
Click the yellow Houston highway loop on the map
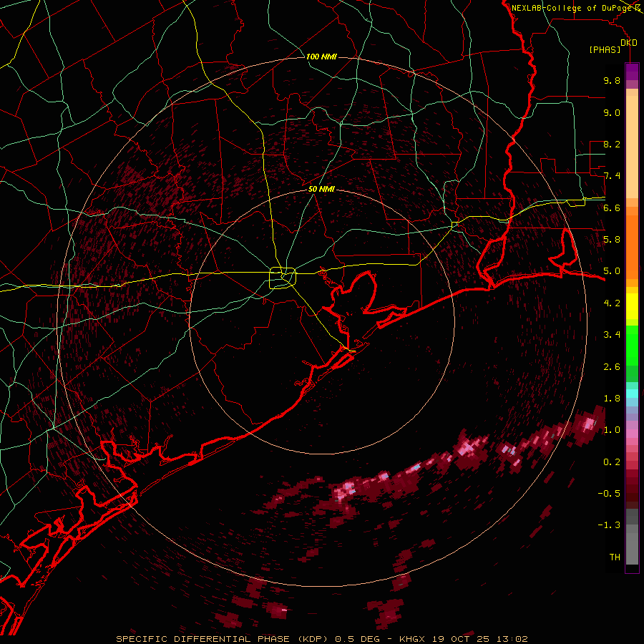283,278
